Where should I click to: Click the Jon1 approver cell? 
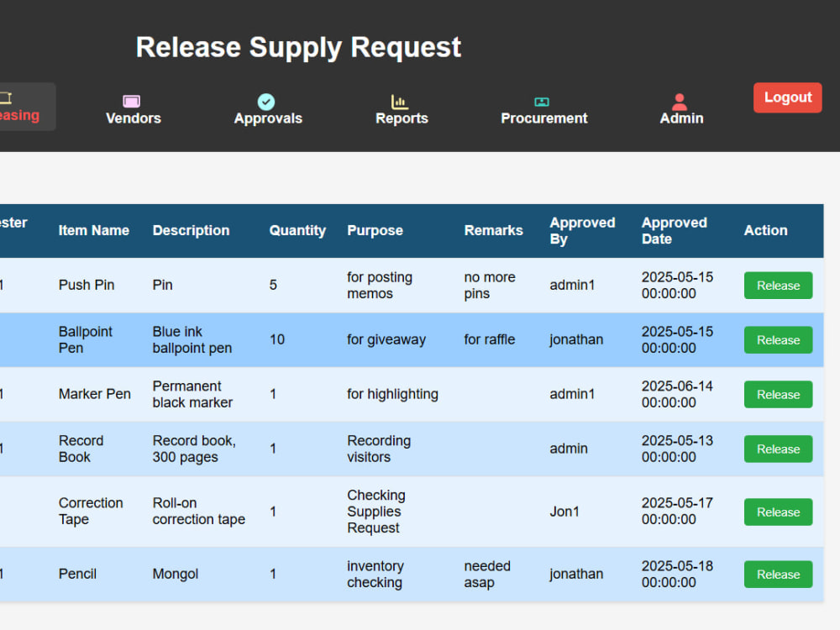564,512
